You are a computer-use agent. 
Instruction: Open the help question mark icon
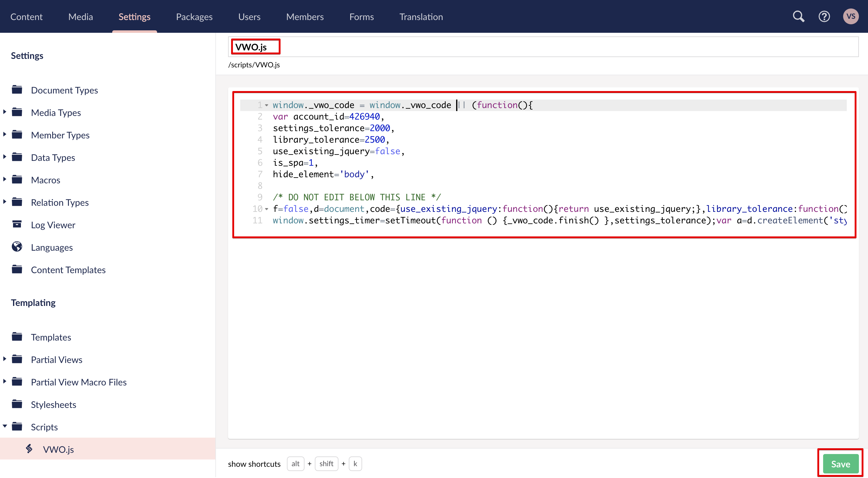click(x=824, y=16)
